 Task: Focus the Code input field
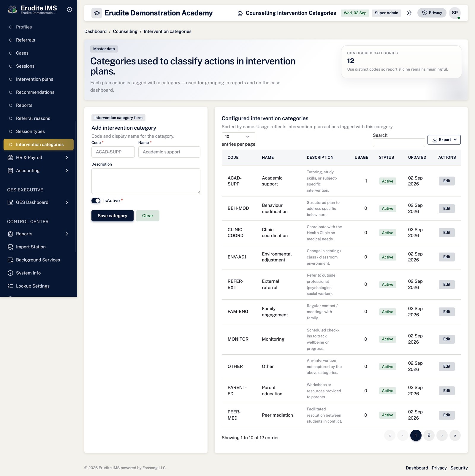pos(113,152)
